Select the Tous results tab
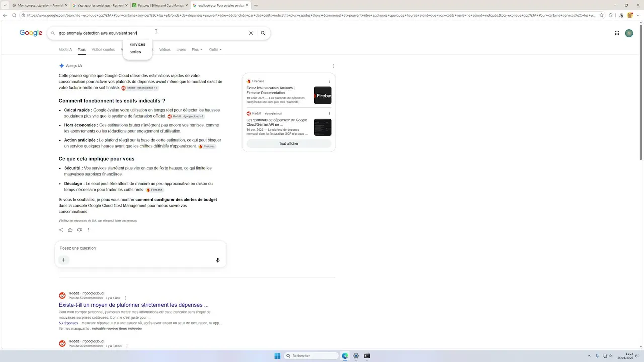 [82, 50]
